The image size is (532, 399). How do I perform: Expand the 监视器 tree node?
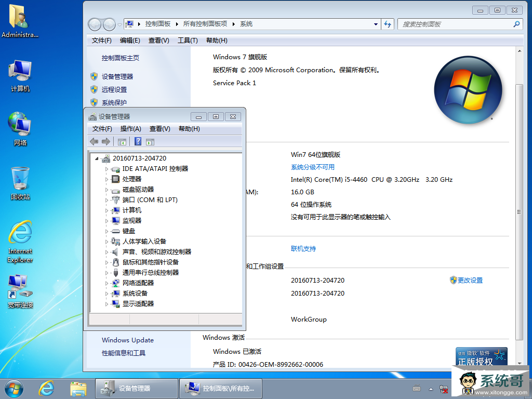107,221
